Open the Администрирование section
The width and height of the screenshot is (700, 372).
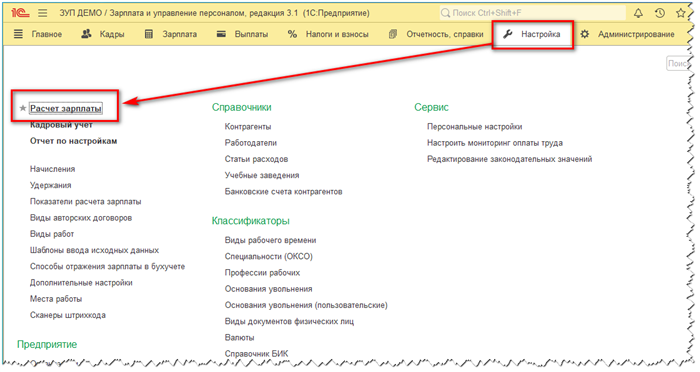pos(636,34)
